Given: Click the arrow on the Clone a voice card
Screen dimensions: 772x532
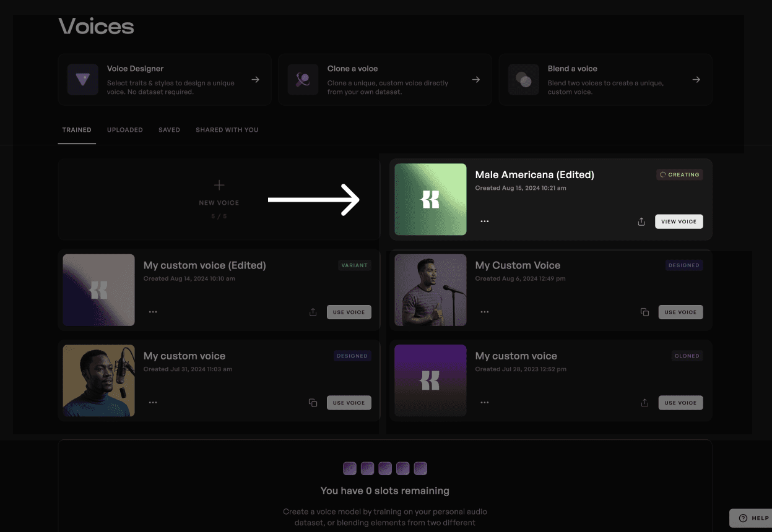Looking at the screenshot, I should (x=475, y=80).
